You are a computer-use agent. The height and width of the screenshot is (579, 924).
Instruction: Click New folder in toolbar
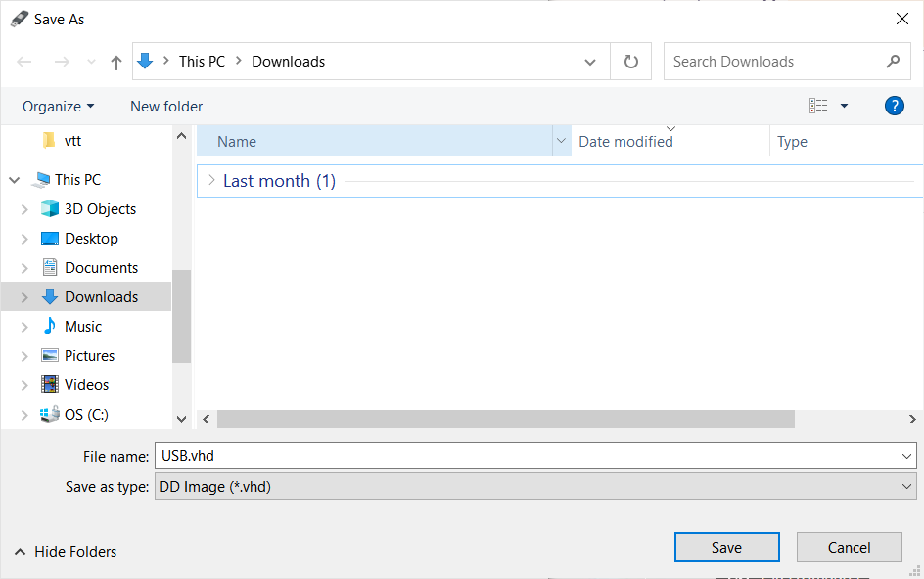pos(166,106)
